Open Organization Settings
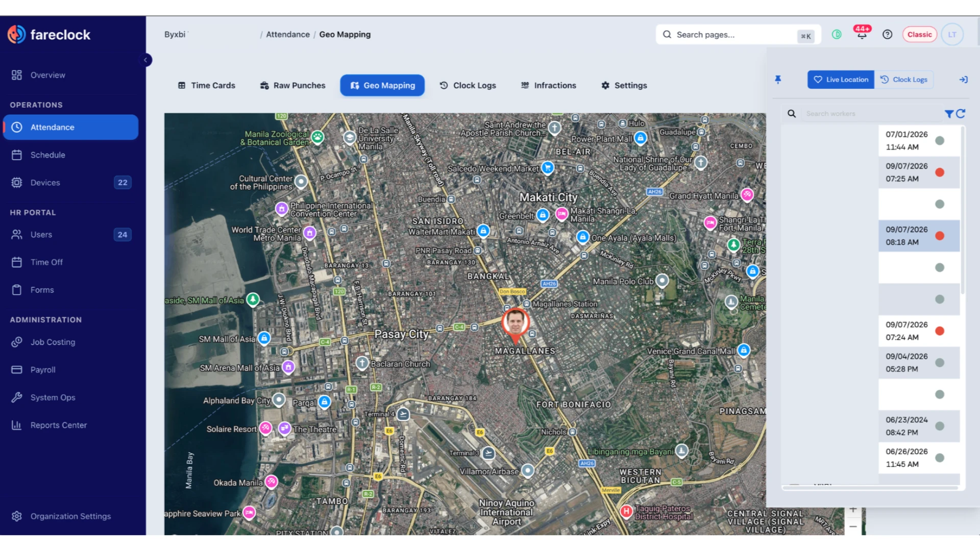 (x=70, y=516)
